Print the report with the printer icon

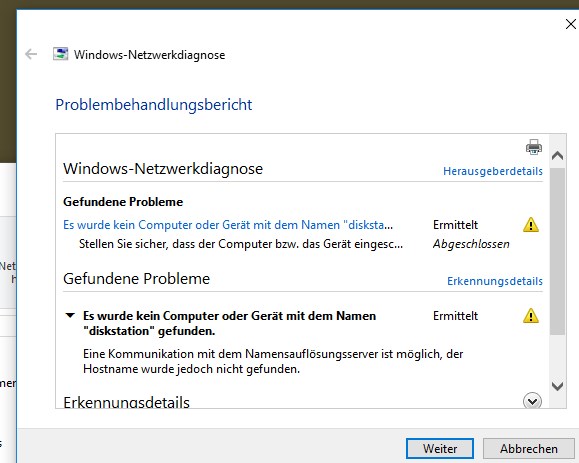coord(534,147)
